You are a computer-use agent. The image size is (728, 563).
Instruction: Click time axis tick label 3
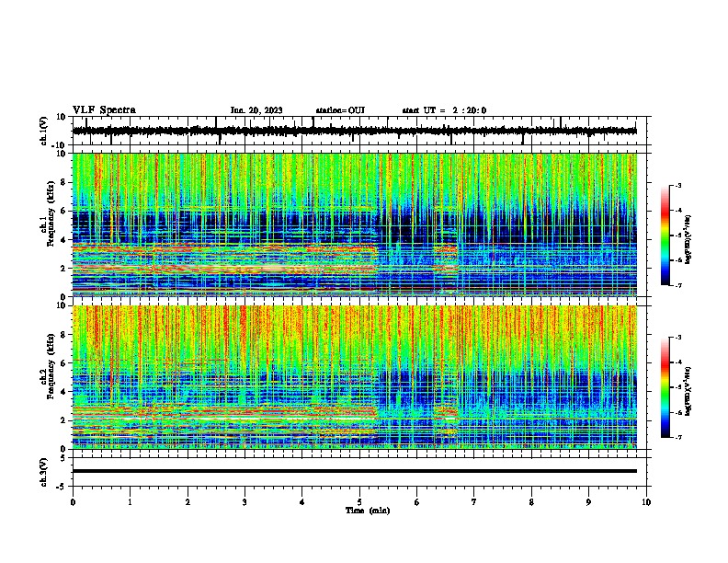click(245, 502)
